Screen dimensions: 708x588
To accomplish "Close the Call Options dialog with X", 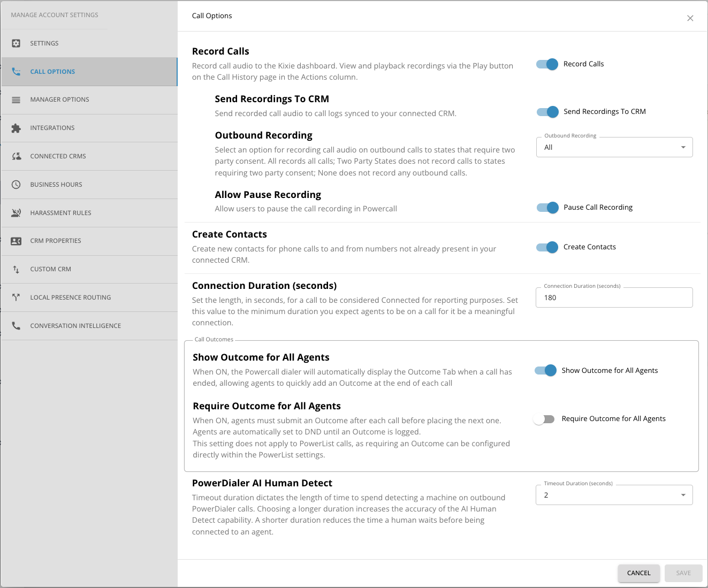I will [x=690, y=18].
